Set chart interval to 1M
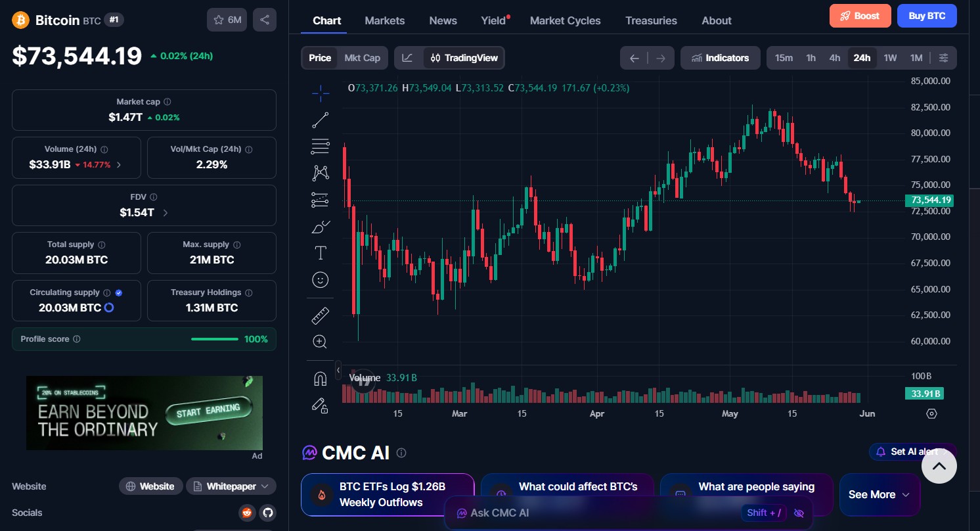The height and width of the screenshot is (531, 980). click(916, 58)
